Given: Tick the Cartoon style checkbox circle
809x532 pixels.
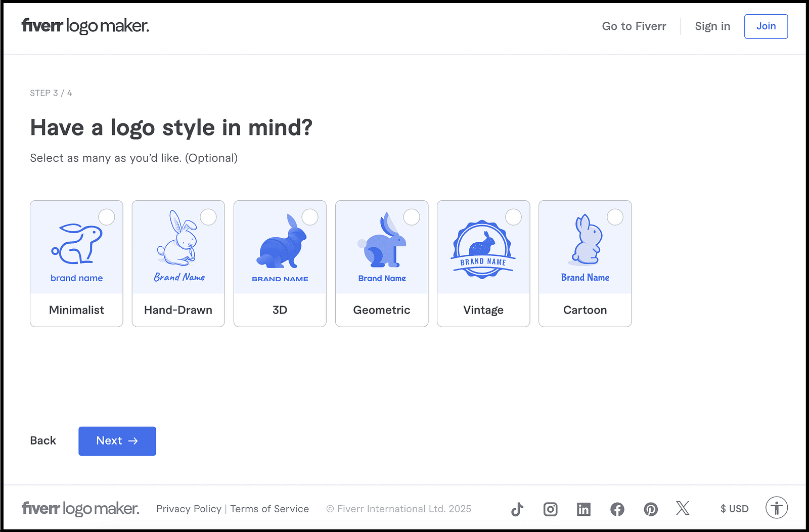Looking at the screenshot, I should (x=615, y=217).
